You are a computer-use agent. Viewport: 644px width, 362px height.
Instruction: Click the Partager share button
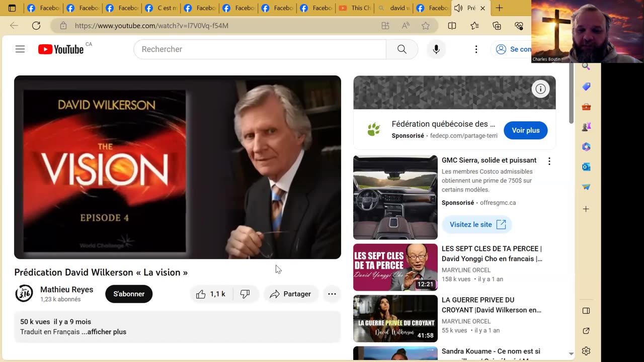(291, 294)
